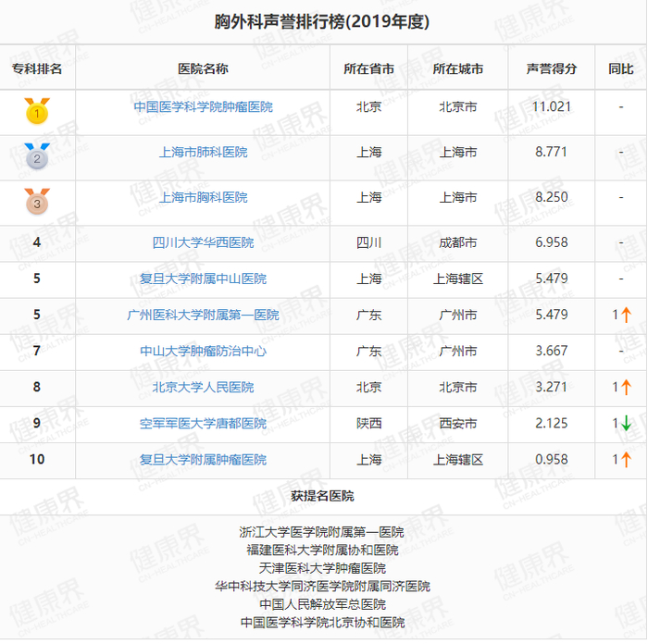Open 空军军医大学唐都医院 link

click(203, 424)
